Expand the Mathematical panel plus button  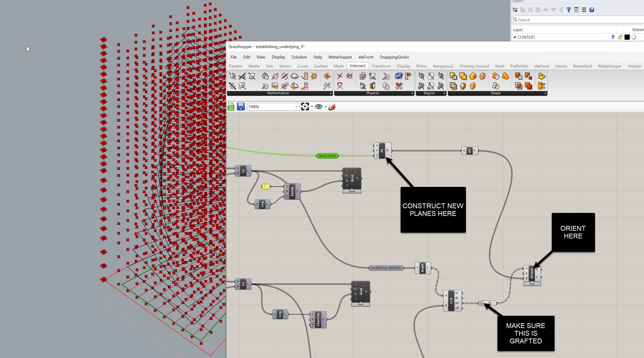330,93
